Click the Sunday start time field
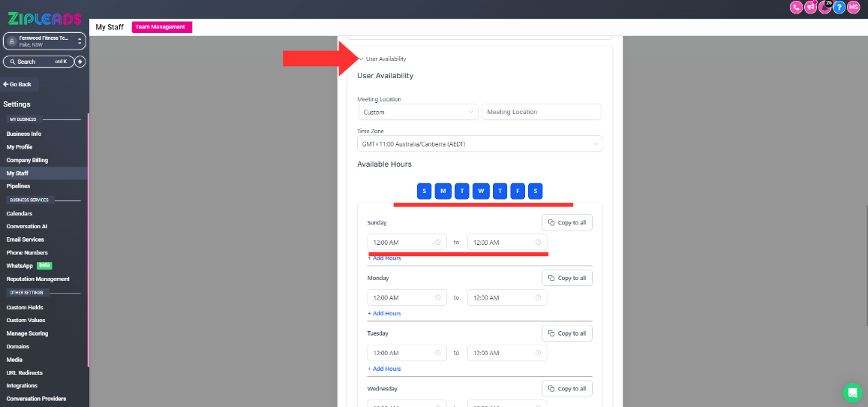The height and width of the screenshot is (407, 868). coord(407,242)
